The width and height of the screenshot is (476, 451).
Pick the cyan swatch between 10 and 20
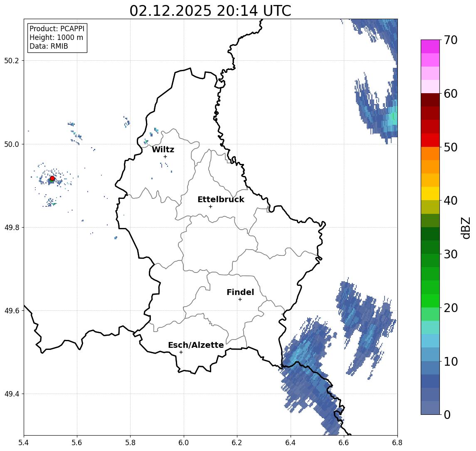430,341
